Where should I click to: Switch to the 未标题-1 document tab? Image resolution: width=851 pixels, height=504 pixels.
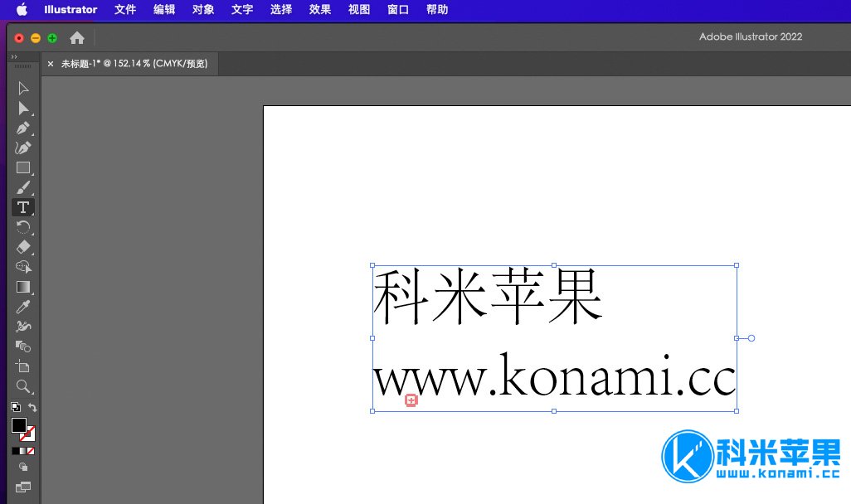tap(134, 64)
